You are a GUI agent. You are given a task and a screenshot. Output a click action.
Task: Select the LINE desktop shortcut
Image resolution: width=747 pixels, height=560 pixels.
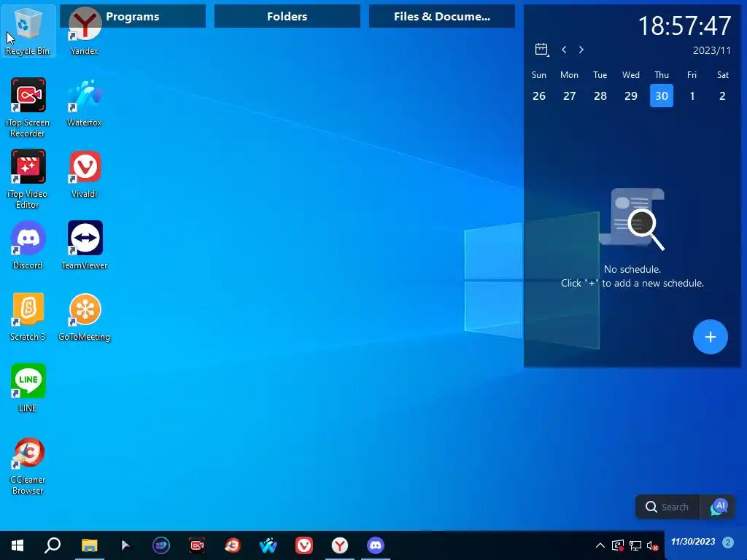[28, 389]
